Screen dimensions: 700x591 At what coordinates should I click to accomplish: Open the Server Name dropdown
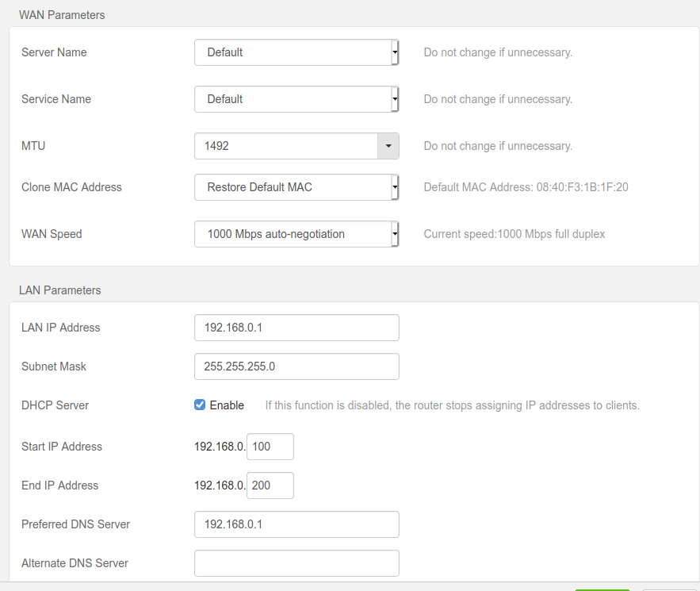[296, 52]
